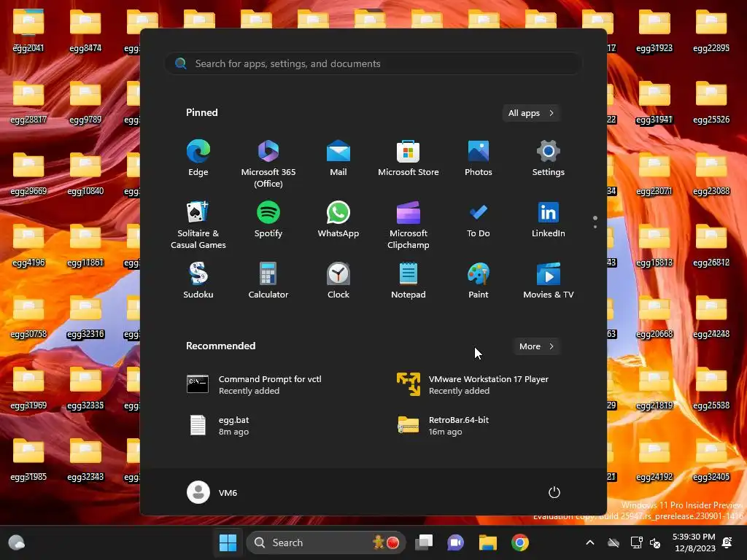Go to next pinned apps page dot

point(595,227)
